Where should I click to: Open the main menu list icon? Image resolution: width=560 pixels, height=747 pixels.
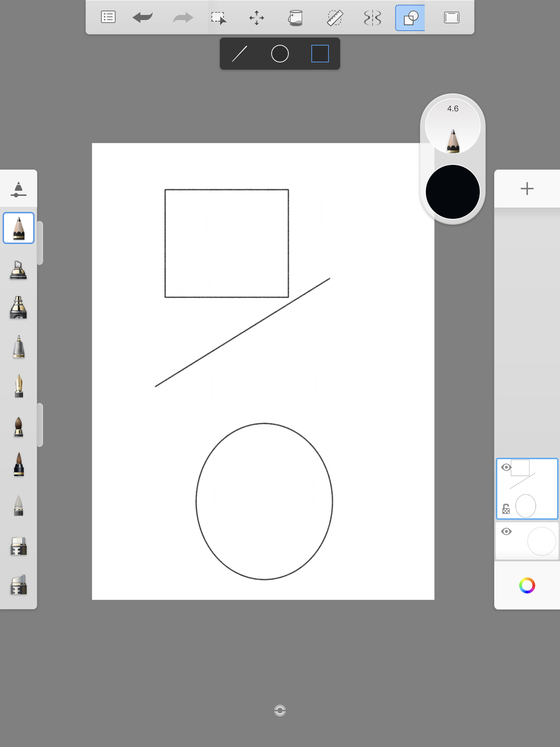coord(108,17)
